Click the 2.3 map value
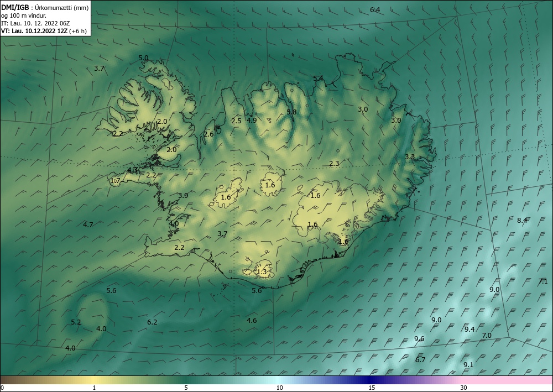 click(334, 163)
